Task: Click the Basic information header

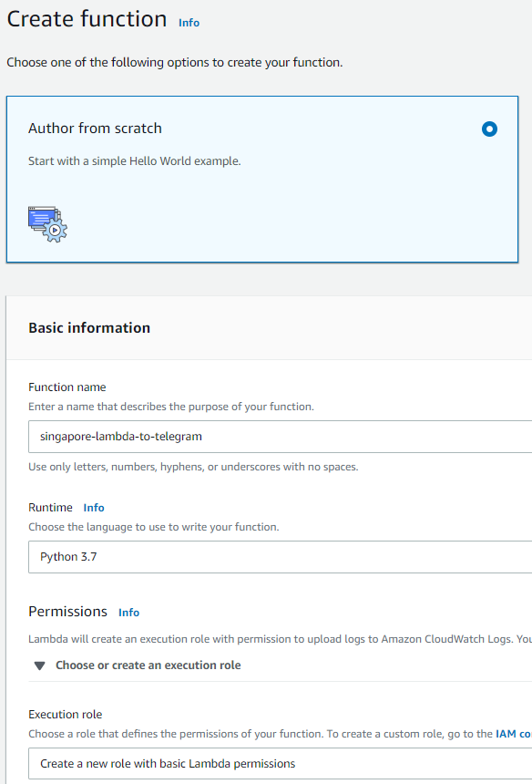Action: [89, 328]
